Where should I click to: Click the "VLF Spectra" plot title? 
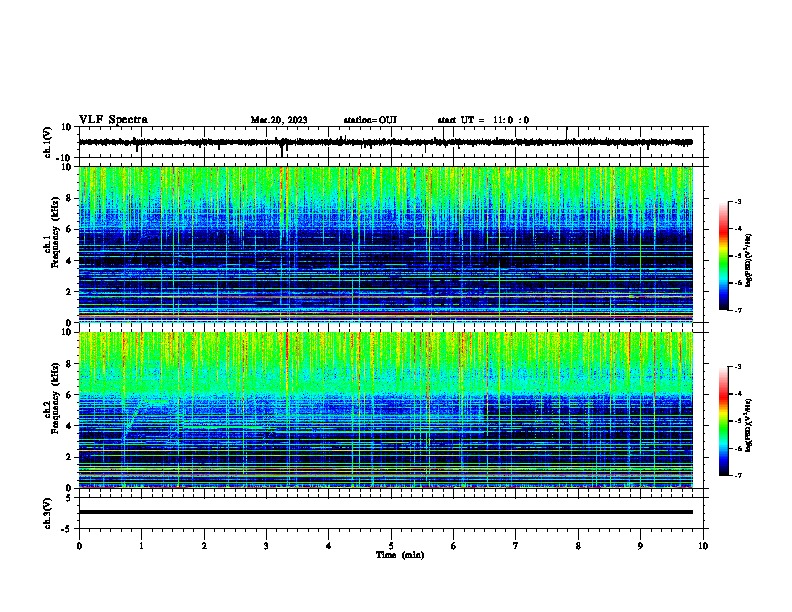click(113, 120)
